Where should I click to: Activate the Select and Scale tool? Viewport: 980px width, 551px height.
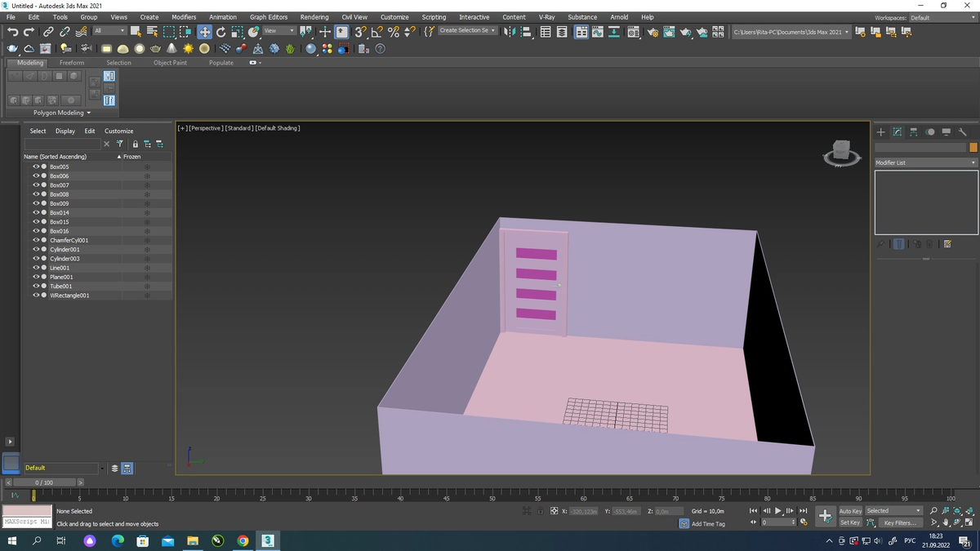[237, 32]
